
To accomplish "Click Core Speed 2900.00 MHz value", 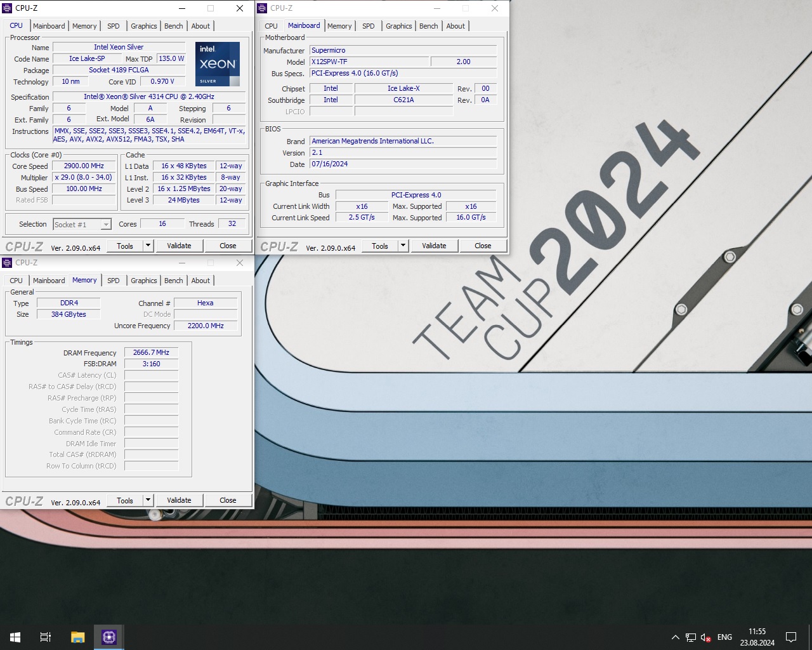I will point(84,166).
